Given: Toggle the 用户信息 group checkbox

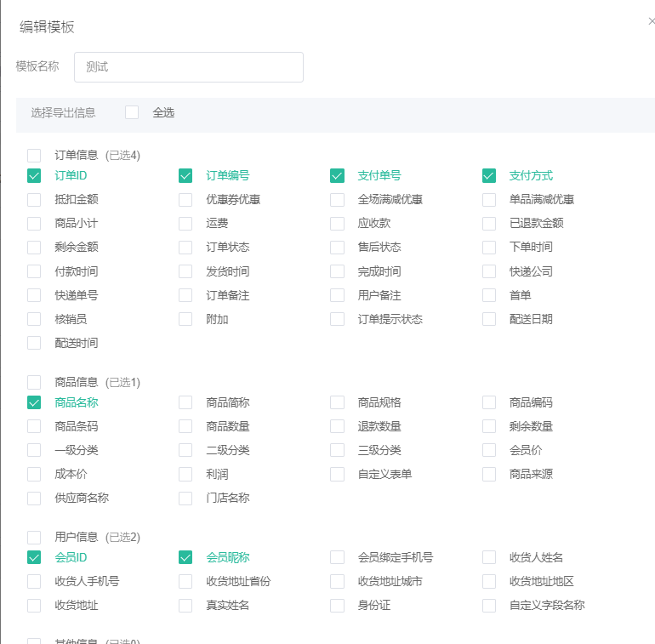Looking at the screenshot, I should (34, 537).
